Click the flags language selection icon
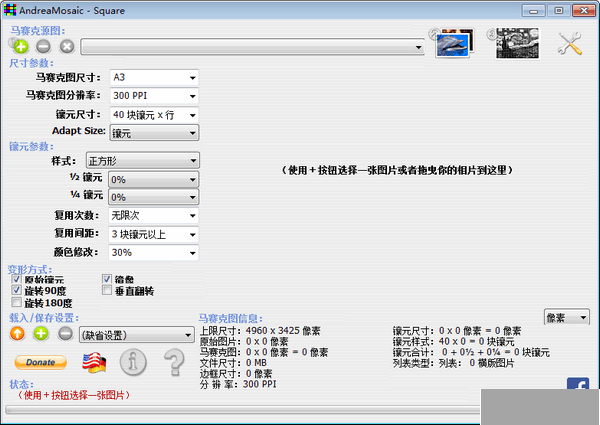Image resolution: width=600 pixels, height=425 pixels. (94, 363)
